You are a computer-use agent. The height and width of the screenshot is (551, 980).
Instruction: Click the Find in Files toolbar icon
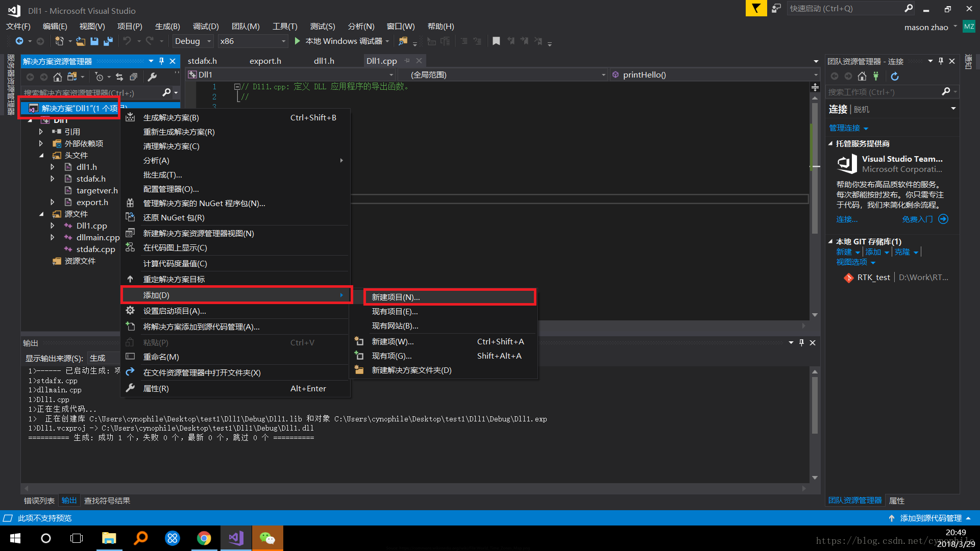[403, 41]
